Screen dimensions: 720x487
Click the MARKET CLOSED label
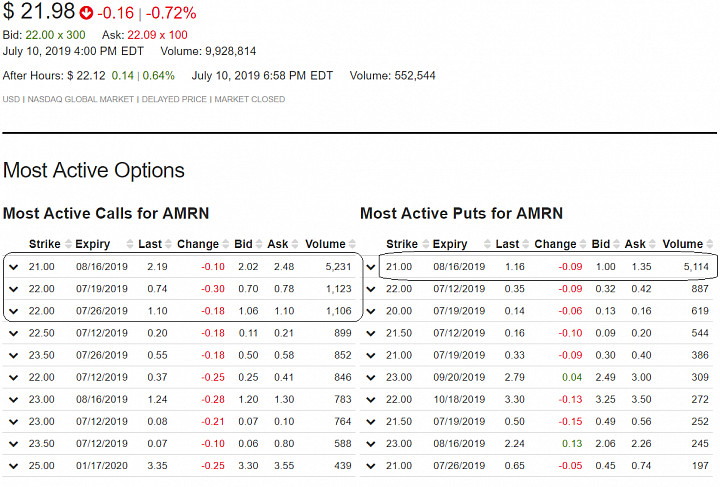coord(250,99)
